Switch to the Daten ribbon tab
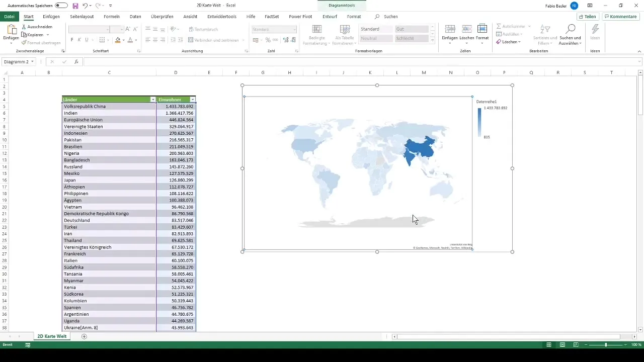 (135, 17)
